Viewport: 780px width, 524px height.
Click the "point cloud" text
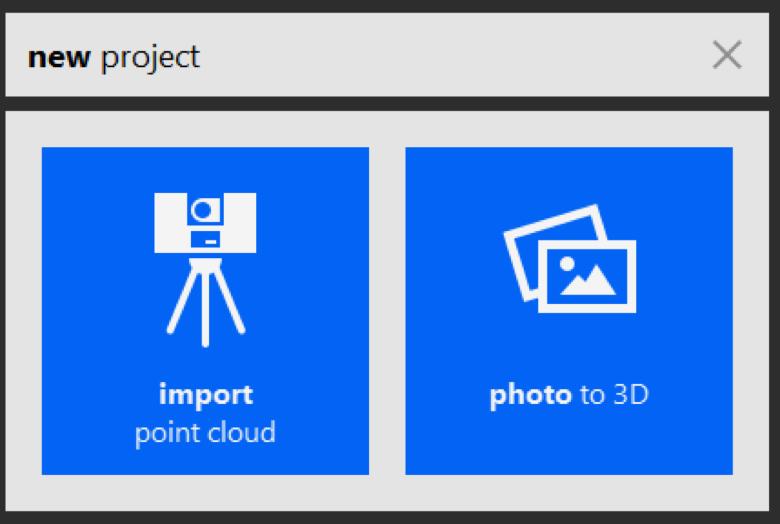(205, 433)
